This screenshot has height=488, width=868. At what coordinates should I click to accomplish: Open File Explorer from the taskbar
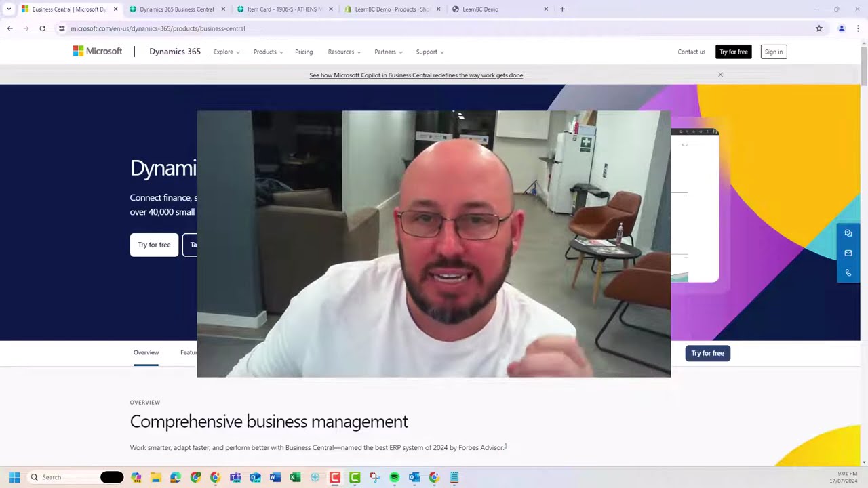pyautogui.click(x=156, y=477)
